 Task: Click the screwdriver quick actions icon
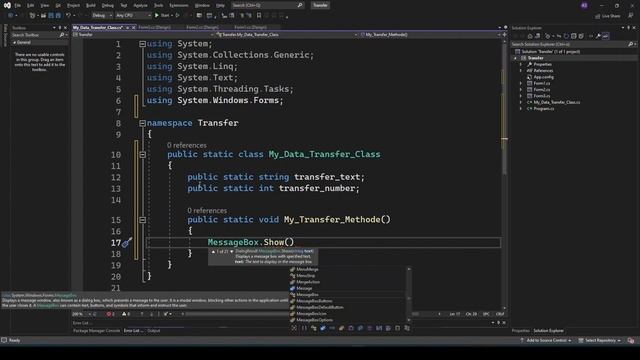click(x=127, y=242)
